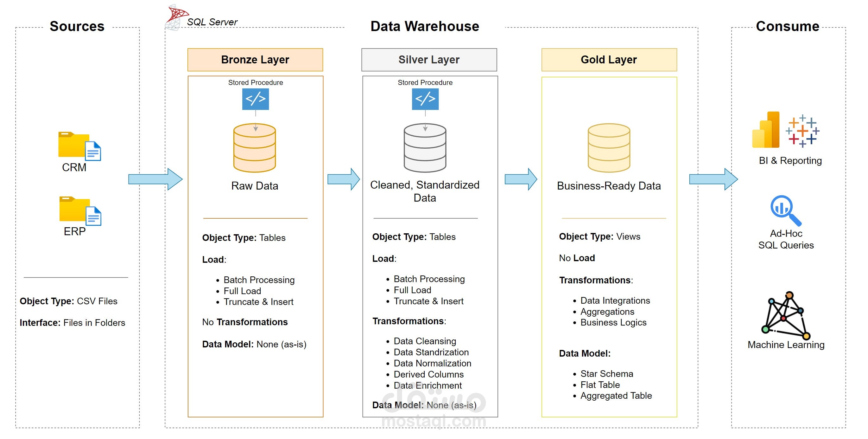The width and height of the screenshot is (868, 439).
Task: Click the Silver stored procedure code icon
Action: 425,99
